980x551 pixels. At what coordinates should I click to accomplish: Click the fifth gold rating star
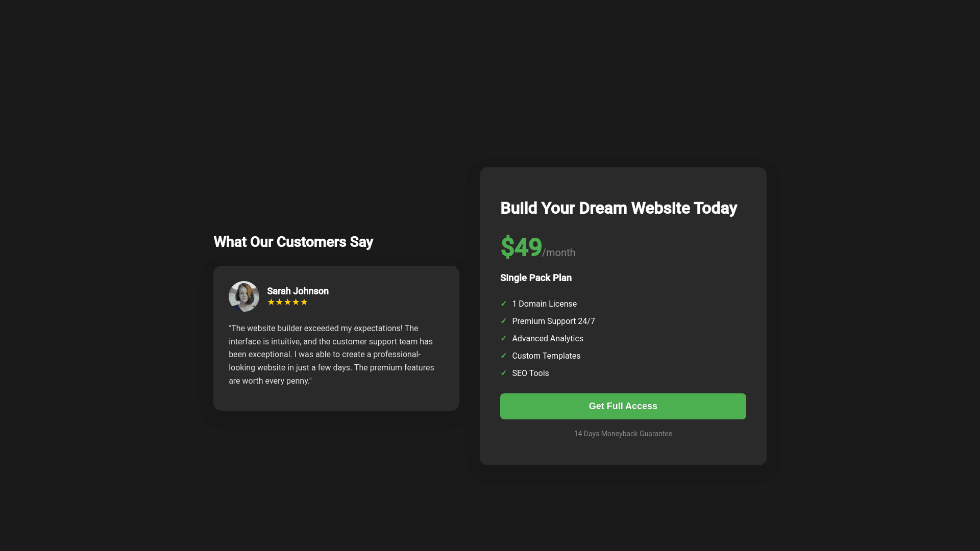click(x=304, y=302)
